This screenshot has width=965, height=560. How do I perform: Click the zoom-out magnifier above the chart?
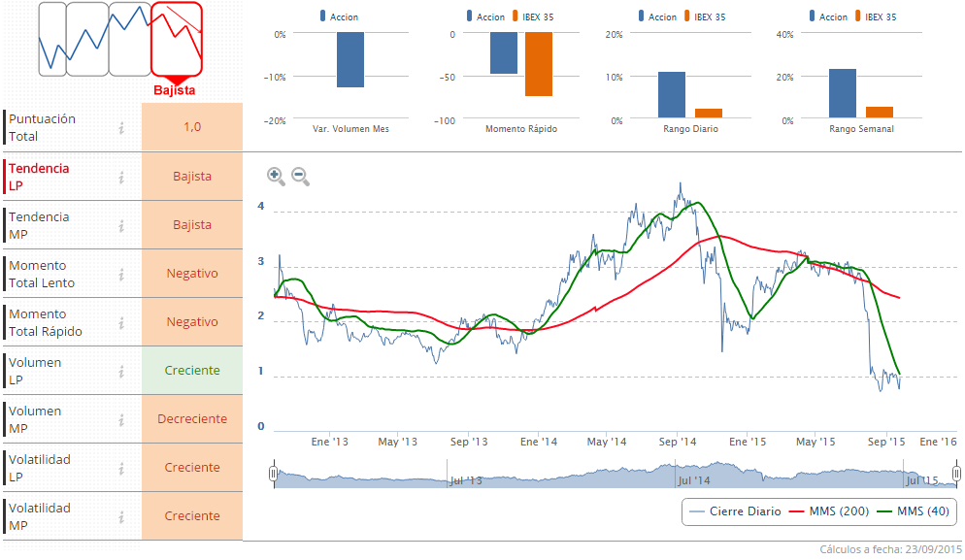pos(301,177)
